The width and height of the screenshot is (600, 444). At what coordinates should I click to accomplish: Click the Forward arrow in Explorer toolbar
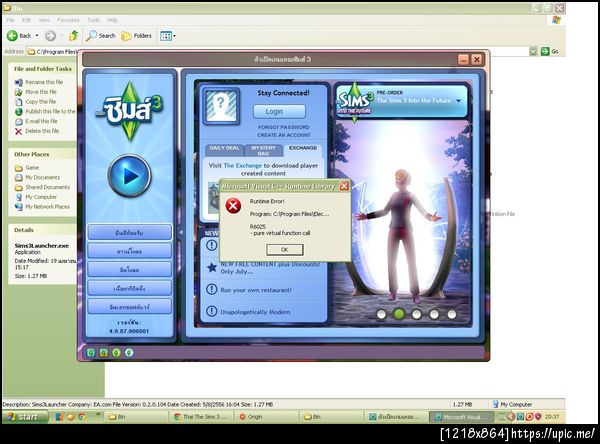click(50, 36)
